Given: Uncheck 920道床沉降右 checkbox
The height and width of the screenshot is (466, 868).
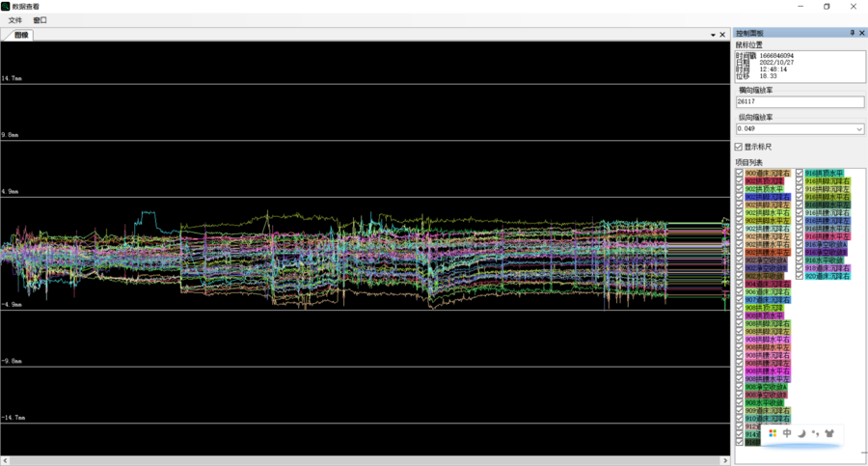Looking at the screenshot, I should tap(800, 276).
